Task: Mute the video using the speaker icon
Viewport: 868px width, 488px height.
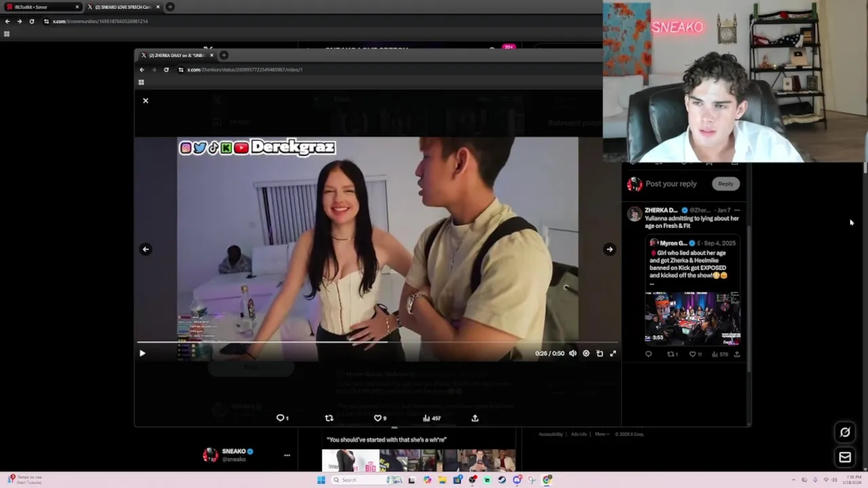Action: [x=573, y=353]
